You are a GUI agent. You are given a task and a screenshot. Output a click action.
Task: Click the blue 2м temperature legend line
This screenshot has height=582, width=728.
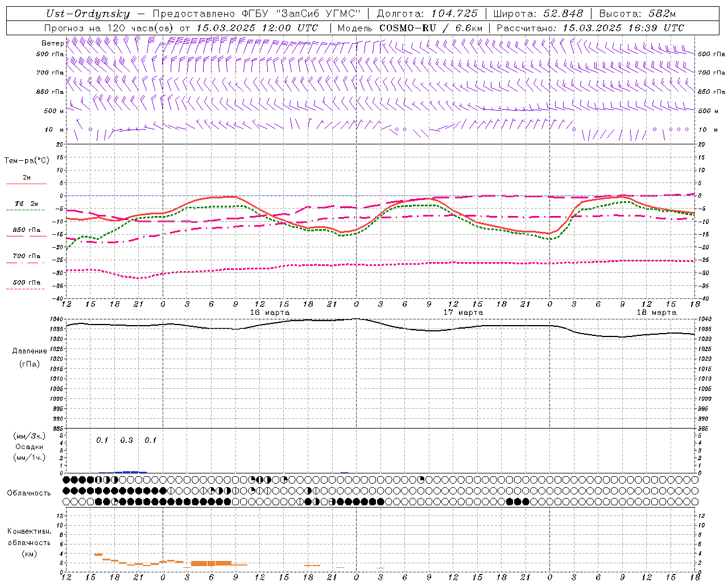click(x=26, y=184)
